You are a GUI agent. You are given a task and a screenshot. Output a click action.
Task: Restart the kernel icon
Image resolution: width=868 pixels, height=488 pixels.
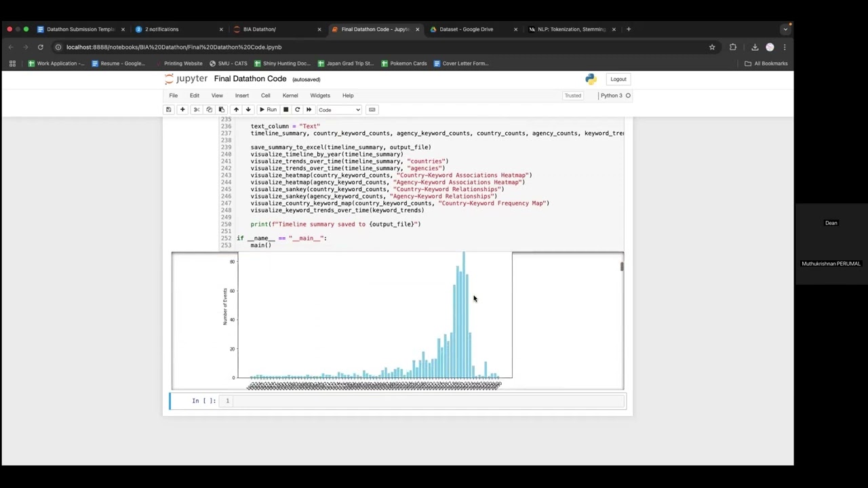tap(297, 110)
